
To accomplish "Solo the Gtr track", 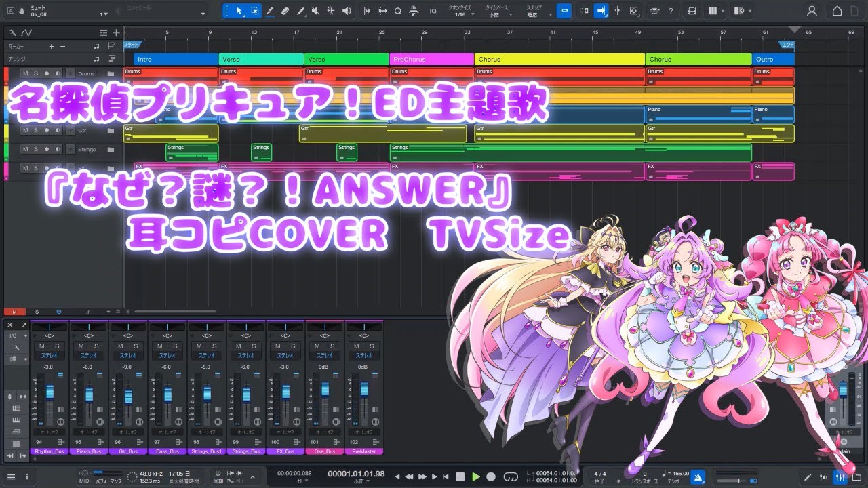I will (36, 130).
